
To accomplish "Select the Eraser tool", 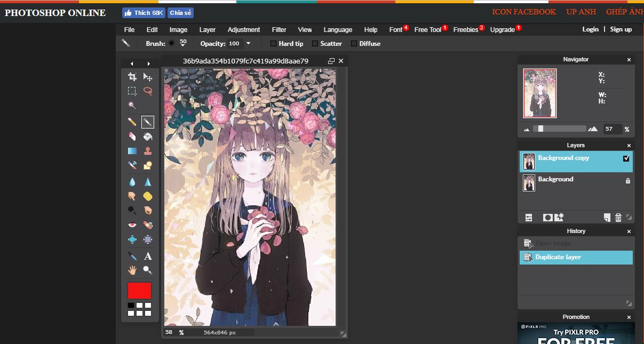I will [x=132, y=137].
